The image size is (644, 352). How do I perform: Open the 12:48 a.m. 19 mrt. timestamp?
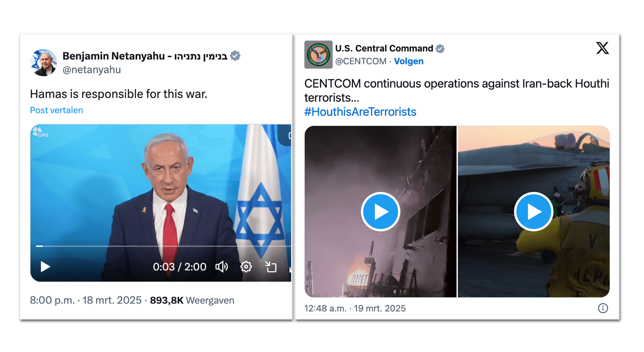click(x=355, y=308)
